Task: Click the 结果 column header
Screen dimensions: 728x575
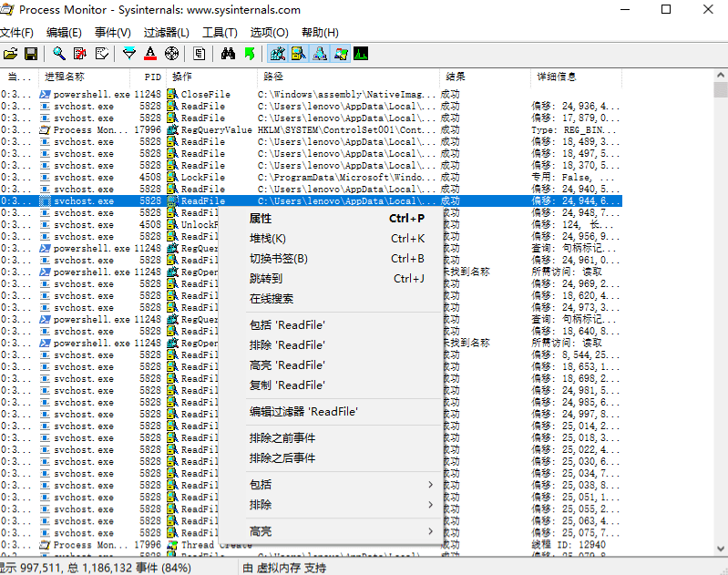Action: (x=485, y=77)
